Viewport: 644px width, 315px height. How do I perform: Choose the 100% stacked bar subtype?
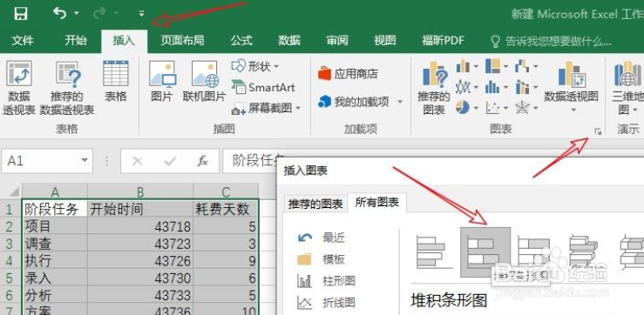point(534,252)
